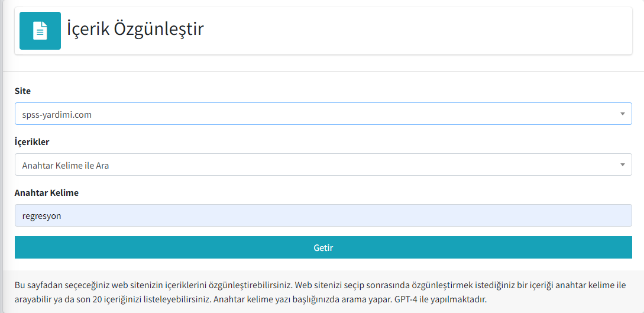Select the spss-yardimi.com value text
This screenshot has height=313, width=644.
pyautogui.click(x=57, y=115)
